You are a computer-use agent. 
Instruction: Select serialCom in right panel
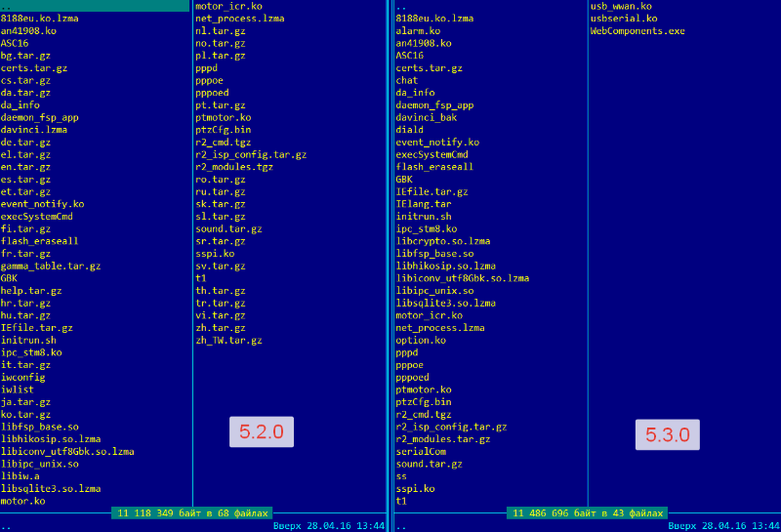click(421, 451)
